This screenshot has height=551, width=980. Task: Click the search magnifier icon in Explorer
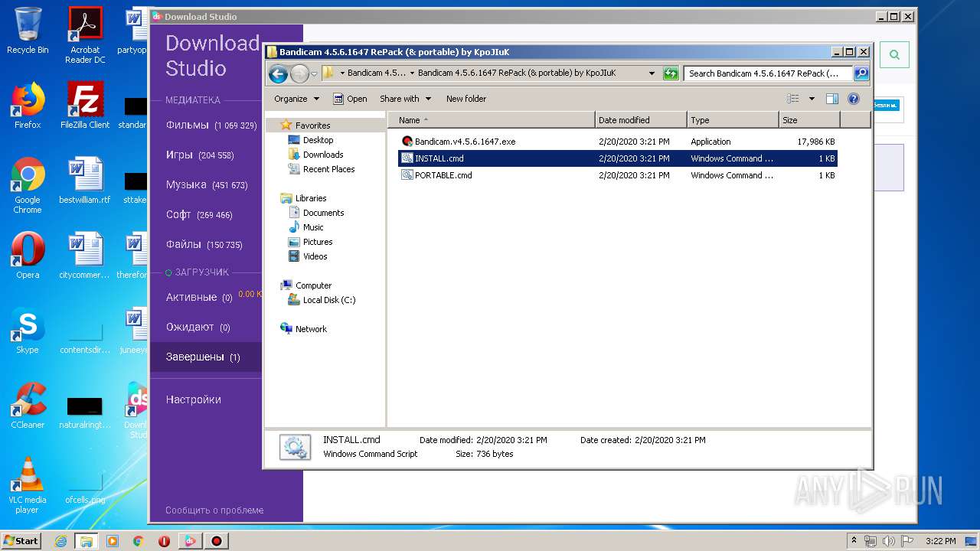(x=861, y=73)
